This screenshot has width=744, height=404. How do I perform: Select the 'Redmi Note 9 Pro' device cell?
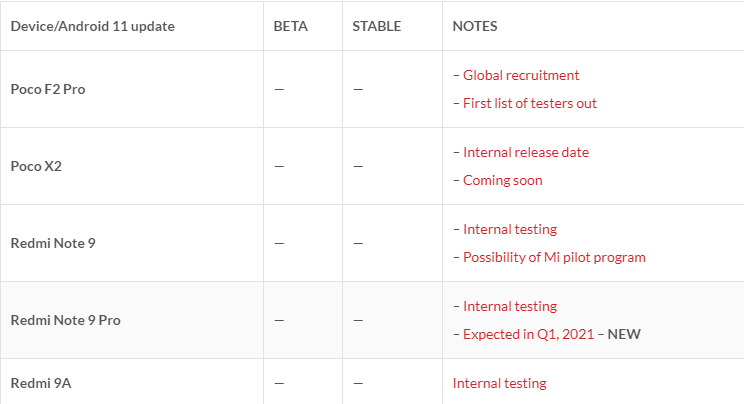65,320
